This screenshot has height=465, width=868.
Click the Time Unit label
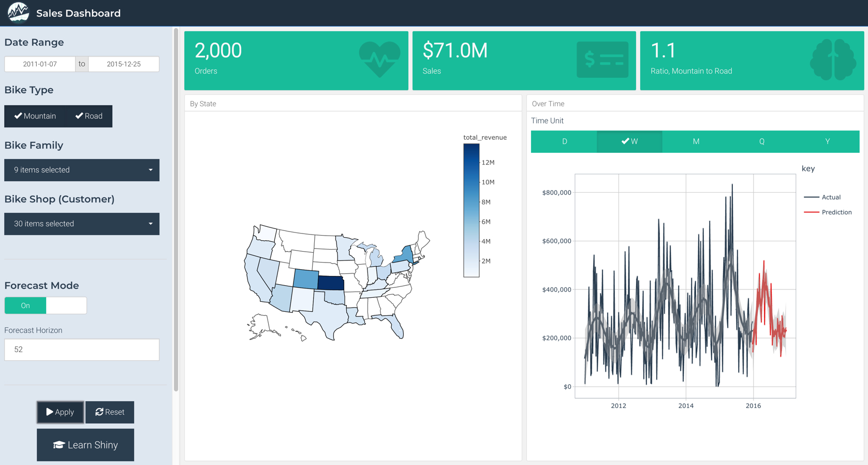(547, 121)
